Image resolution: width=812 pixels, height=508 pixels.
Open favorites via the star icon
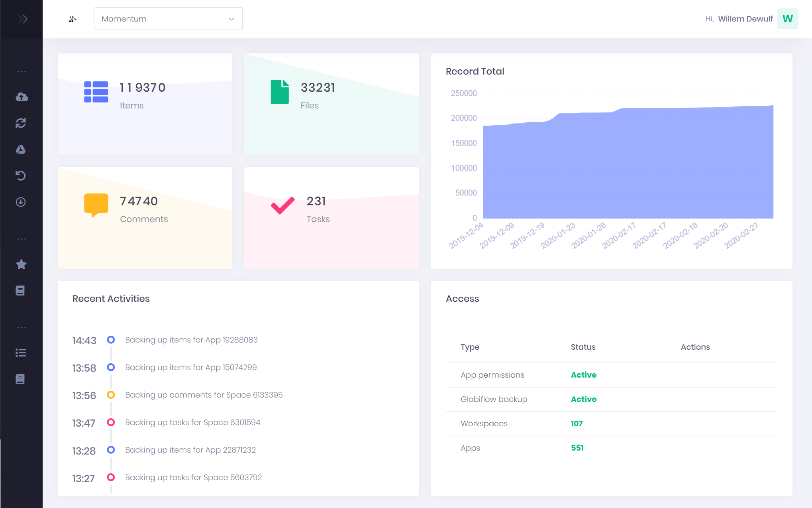[x=21, y=264]
